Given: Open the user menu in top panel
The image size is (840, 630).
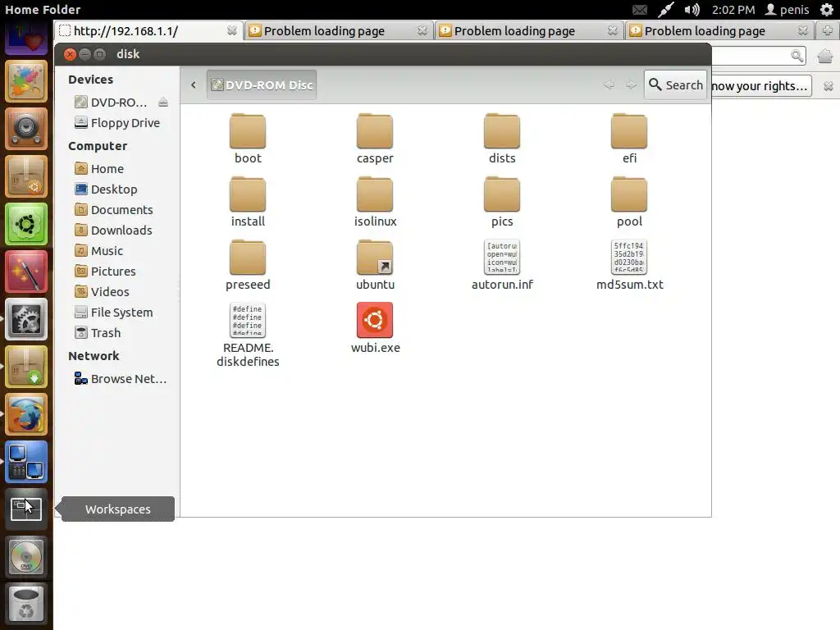Looking at the screenshot, I should 787,10.
